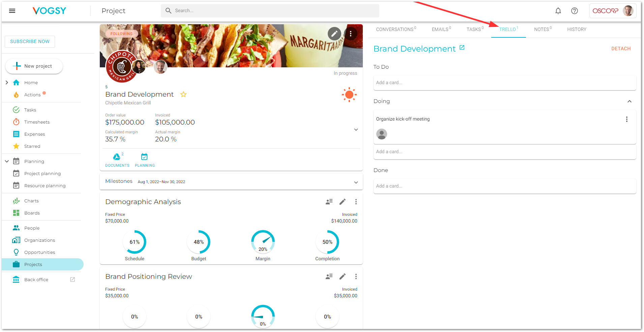Open project header three-dot menu

[x=351, y=34]
